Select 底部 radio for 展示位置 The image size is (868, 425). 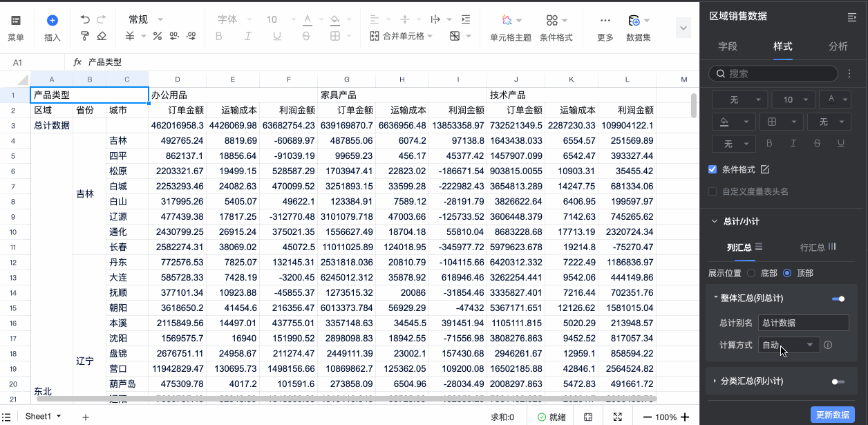(752, 273)
